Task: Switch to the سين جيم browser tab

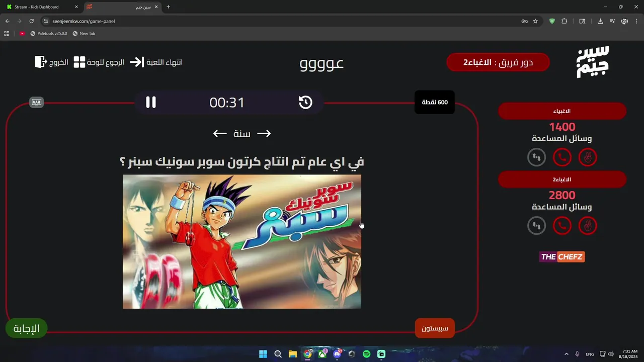Action: point(122,7)
